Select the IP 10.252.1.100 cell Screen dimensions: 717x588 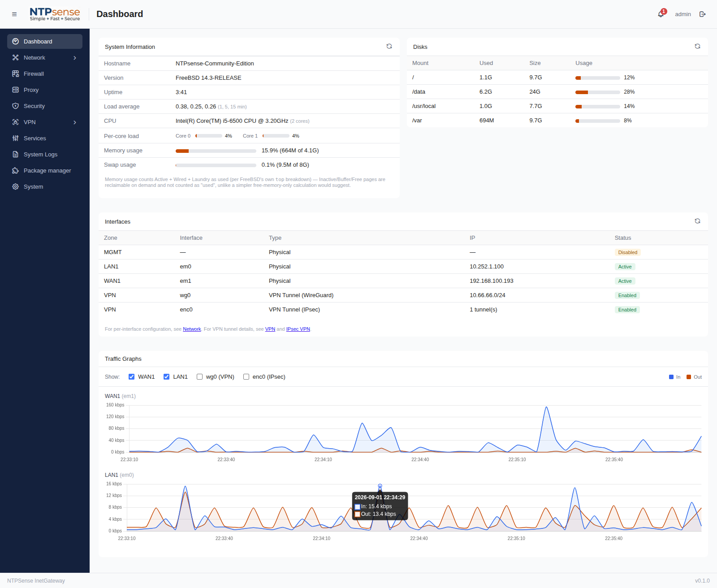point(487,267)
